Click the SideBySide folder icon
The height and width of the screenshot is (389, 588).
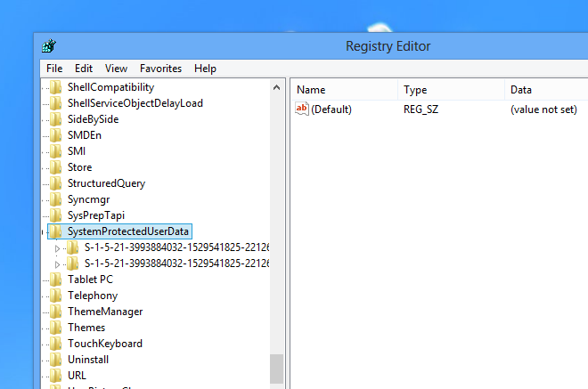(56, 119)
